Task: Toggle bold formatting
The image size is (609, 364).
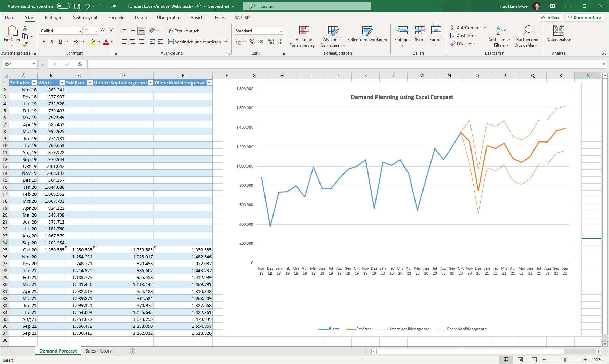Action: tap(43, 42)
